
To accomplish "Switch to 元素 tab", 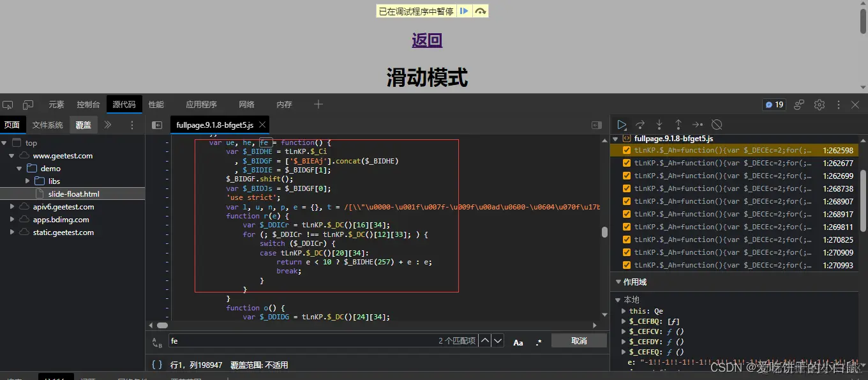I will pos(56,105).
